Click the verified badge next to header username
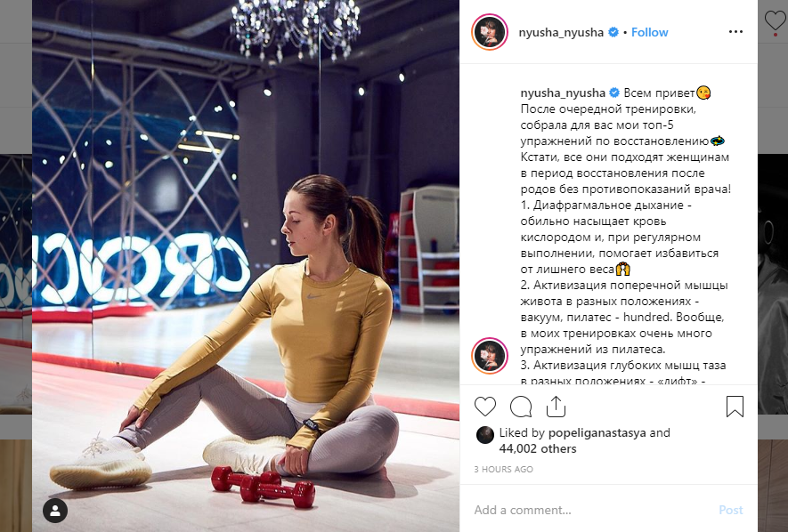The image size is (788, 532). coord(613,32)
